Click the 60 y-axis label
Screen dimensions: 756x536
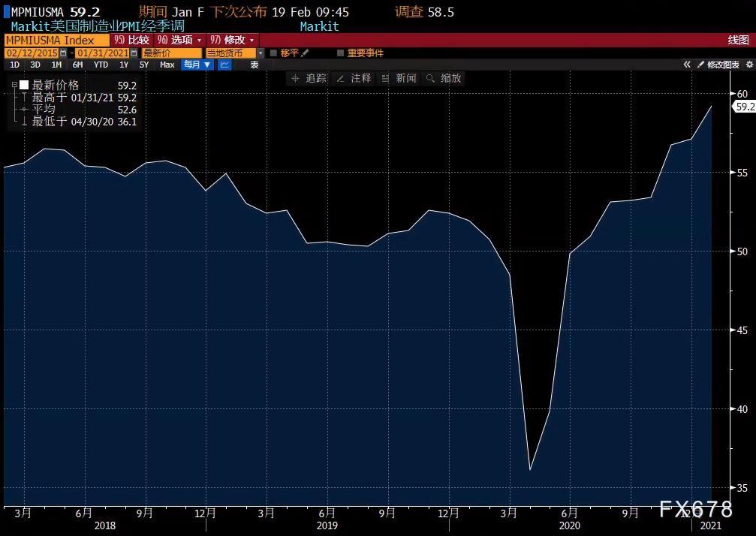pos(742,94)
